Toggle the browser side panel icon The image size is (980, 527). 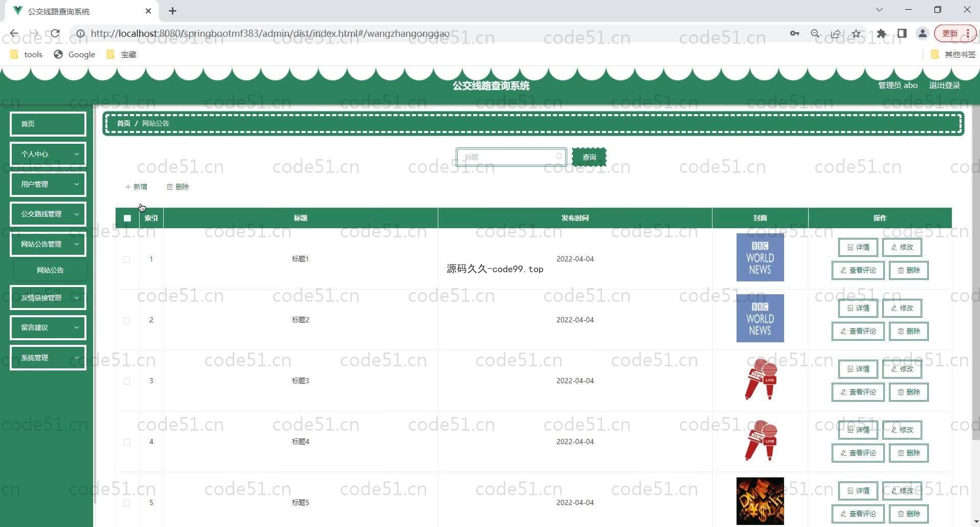(902, 33)
